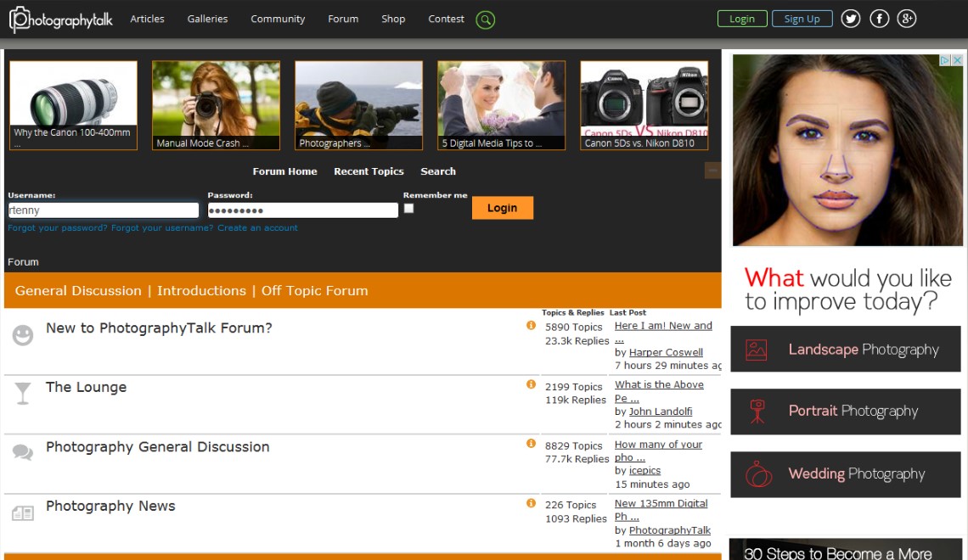Collapse the forum header with minus button

tap(712, 171)
